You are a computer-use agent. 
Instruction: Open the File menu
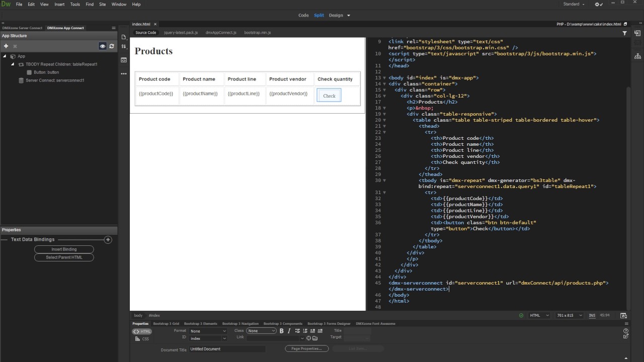19,4
